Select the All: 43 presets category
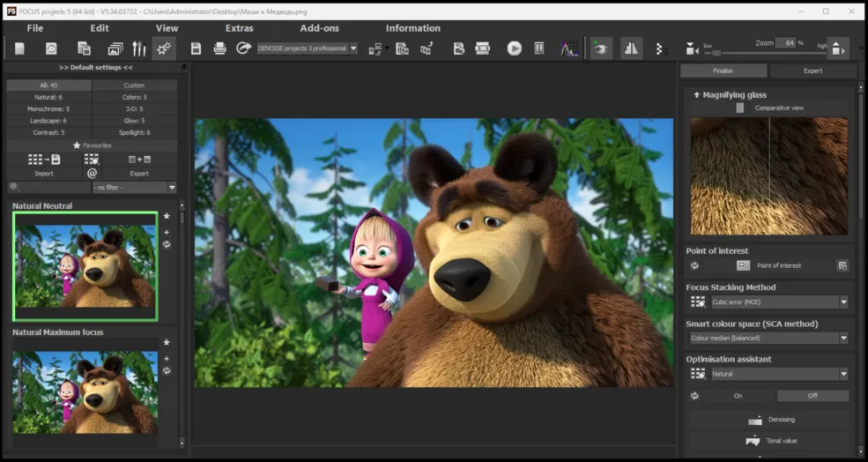The image size is (868, 462). tap(48, 86)
